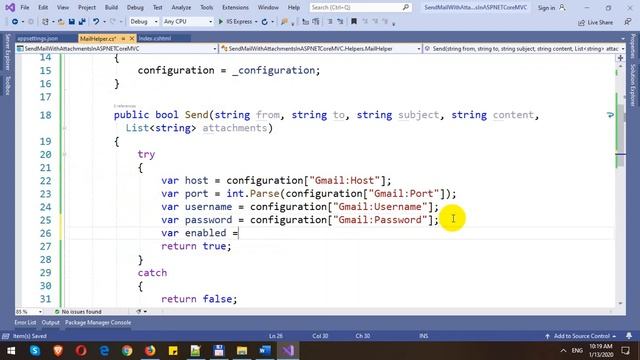Screen dimensions: 640x360
Task: Open the Output panel tab
Action: click(51, 322)
